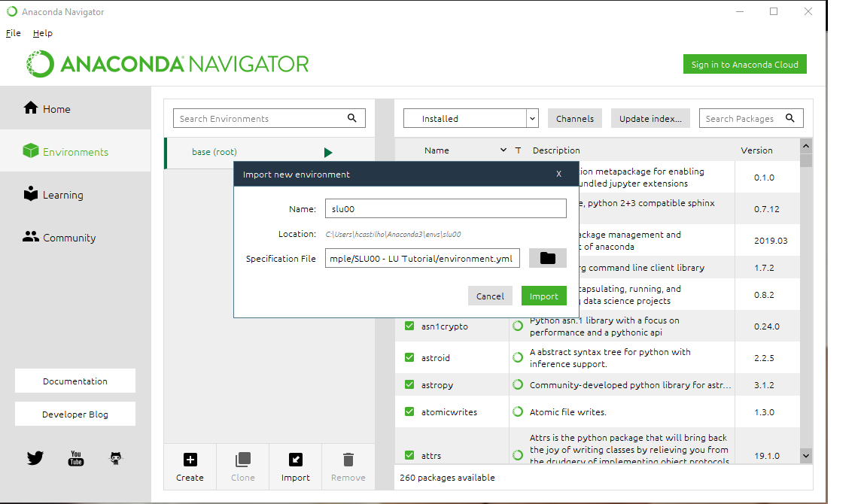Click the 'Atomic file writes.' description
The width and height of the screenshot is (867, 504).
coord(568,411)
